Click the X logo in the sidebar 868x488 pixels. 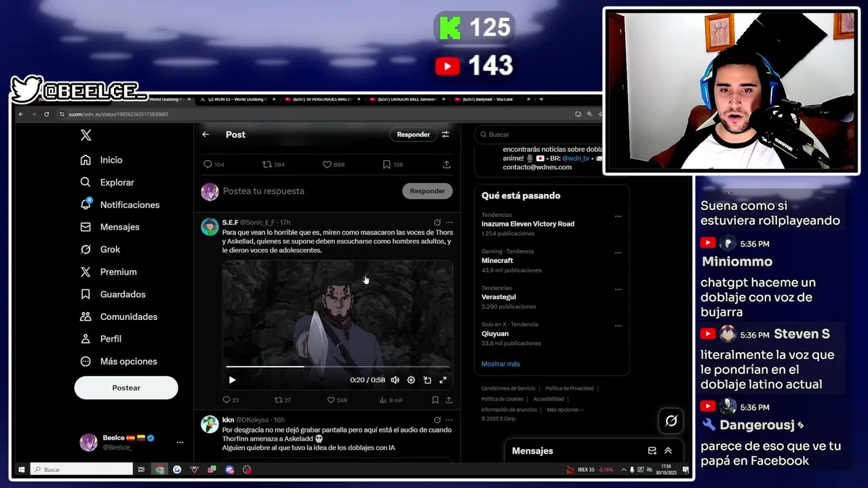point(85,135)
